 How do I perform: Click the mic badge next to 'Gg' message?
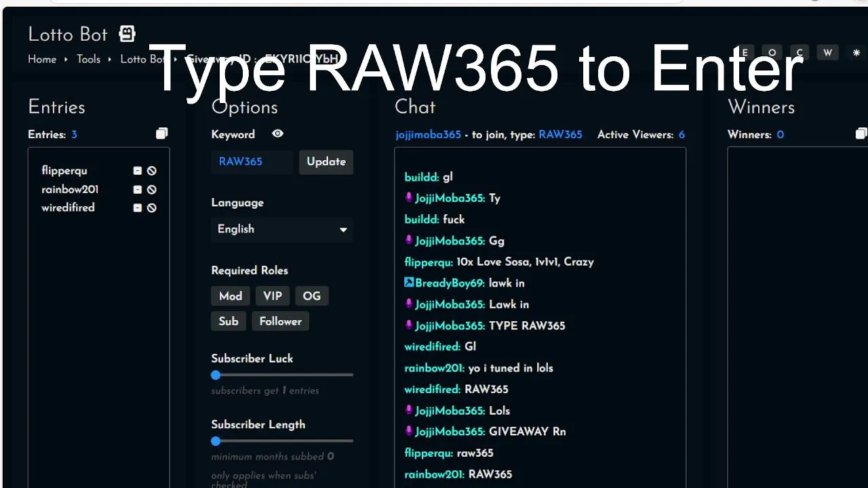coord(409,241)
